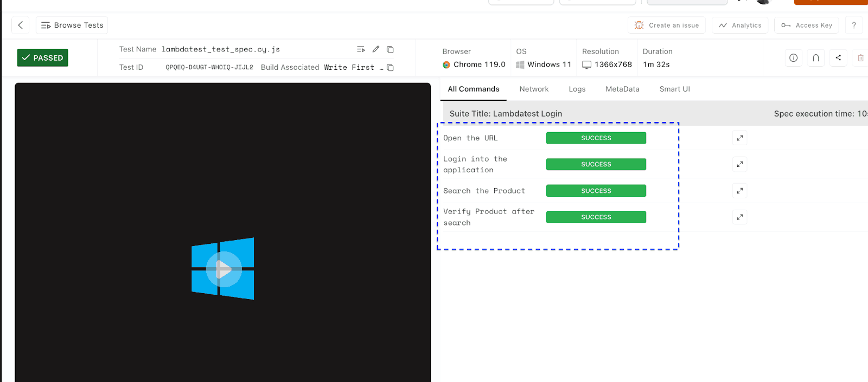
Task: Click the Spec execution time text
Action: (820, 114)
